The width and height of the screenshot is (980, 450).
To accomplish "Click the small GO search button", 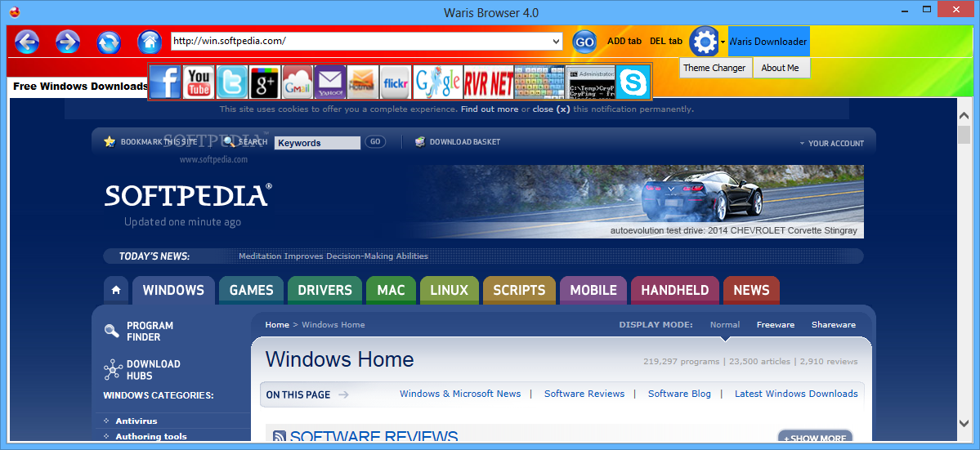I will pos(375,141).
